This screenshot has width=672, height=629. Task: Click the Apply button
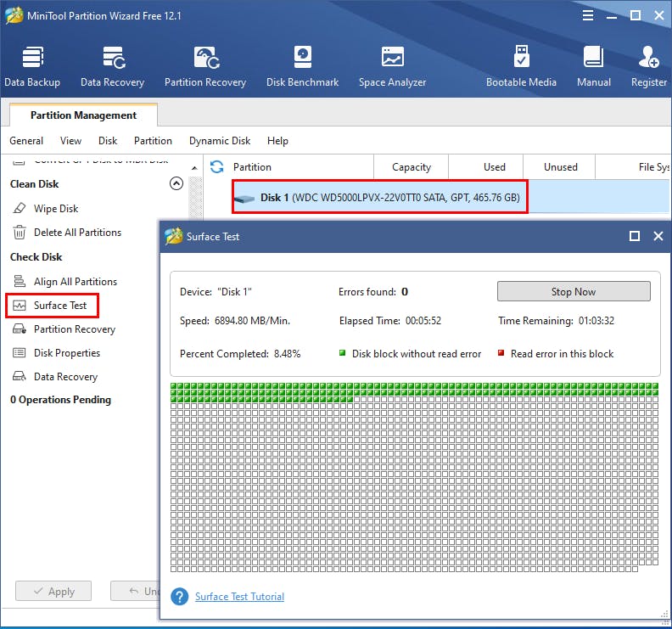pyautogui.click(x=53, y=592)
